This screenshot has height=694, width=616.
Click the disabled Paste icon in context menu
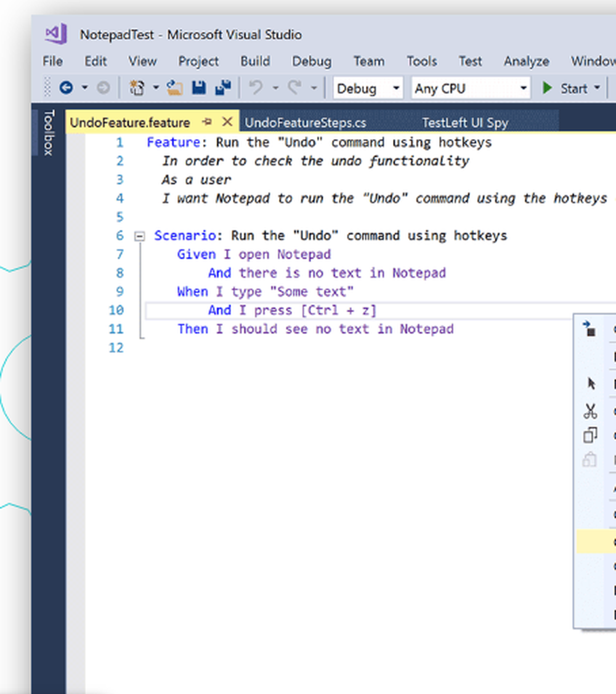click(x=590, y=459)
